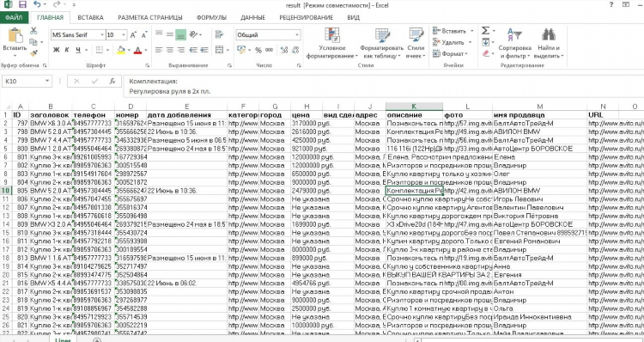The image size is (644, 342).
Task: Click the increase decimal icon
Action: [x=284, y=50]
